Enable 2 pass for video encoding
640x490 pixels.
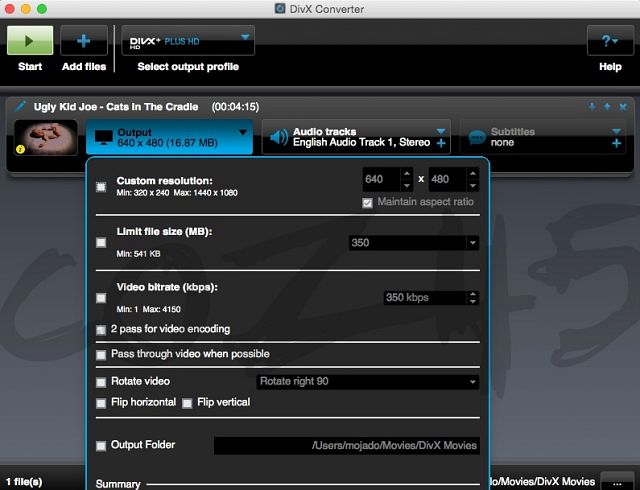pyautogui.click(x=101, y=329)
